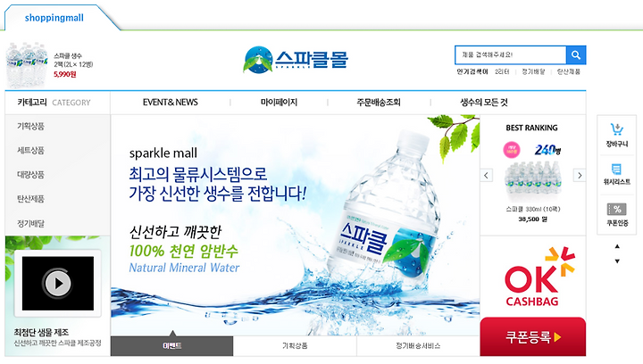643x364 pixels.
Task: Open the 마이페이지 menu
Action: click(279, 103)
